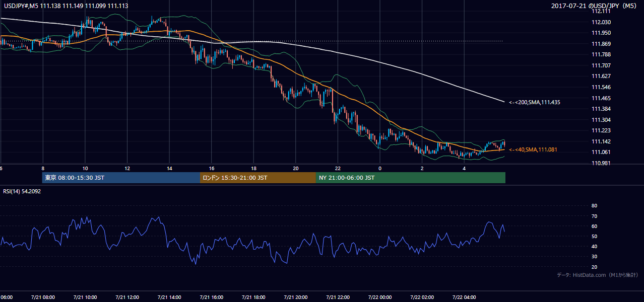Select the 東京 08:00-15:30 JST session bar
The image size is (644, 302).
(121, 178)
